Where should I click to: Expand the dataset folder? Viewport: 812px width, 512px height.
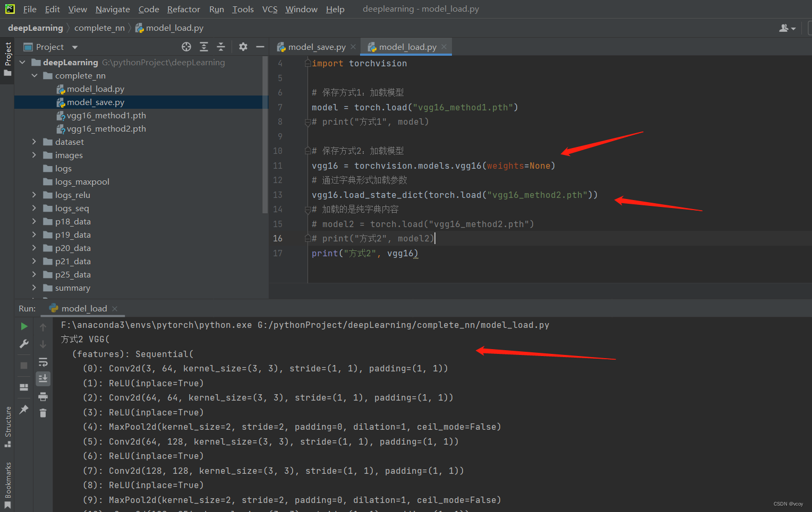[x=35, y=142]
